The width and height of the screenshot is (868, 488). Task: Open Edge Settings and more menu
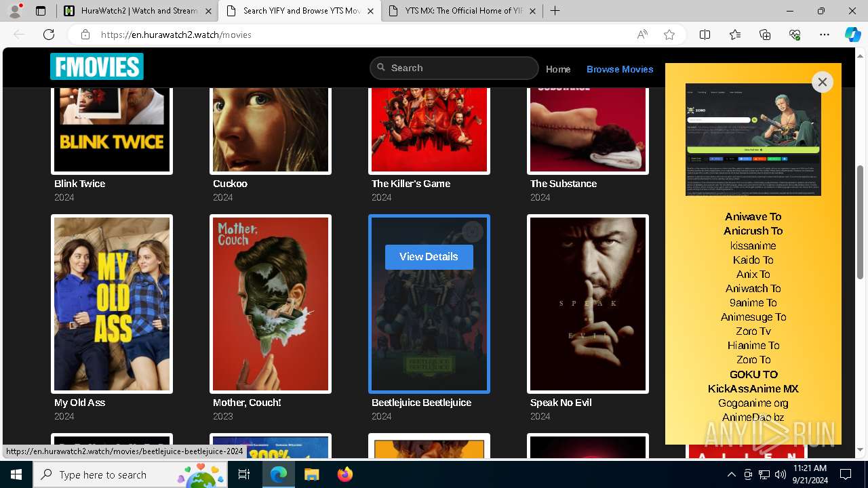coord(825,35)
